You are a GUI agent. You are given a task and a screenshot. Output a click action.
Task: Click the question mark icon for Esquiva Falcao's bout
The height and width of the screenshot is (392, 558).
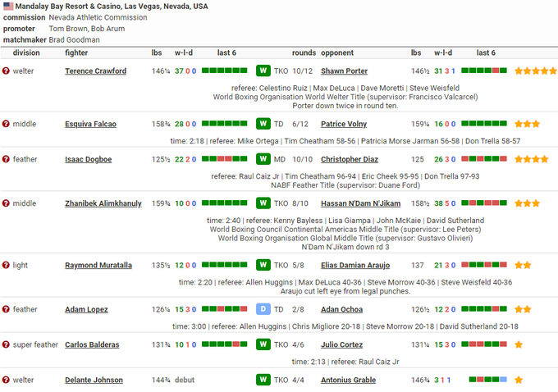click(x=7, y=125)
